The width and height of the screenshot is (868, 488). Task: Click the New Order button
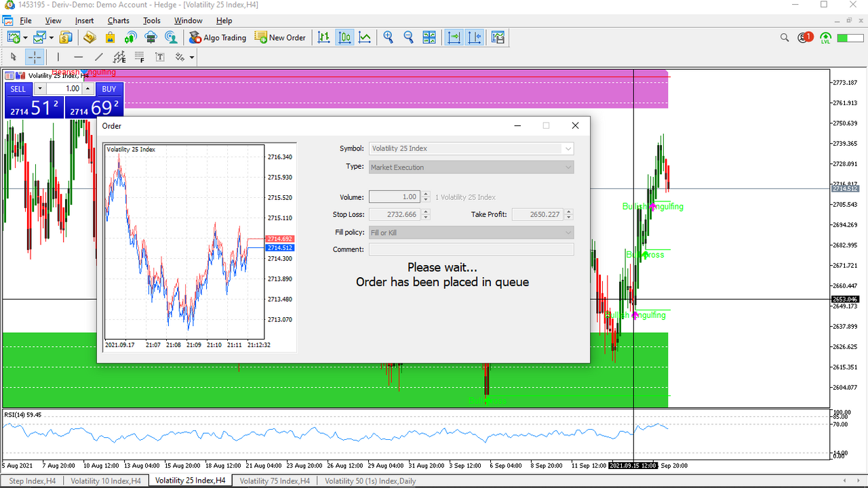click(x=280, y=37)
